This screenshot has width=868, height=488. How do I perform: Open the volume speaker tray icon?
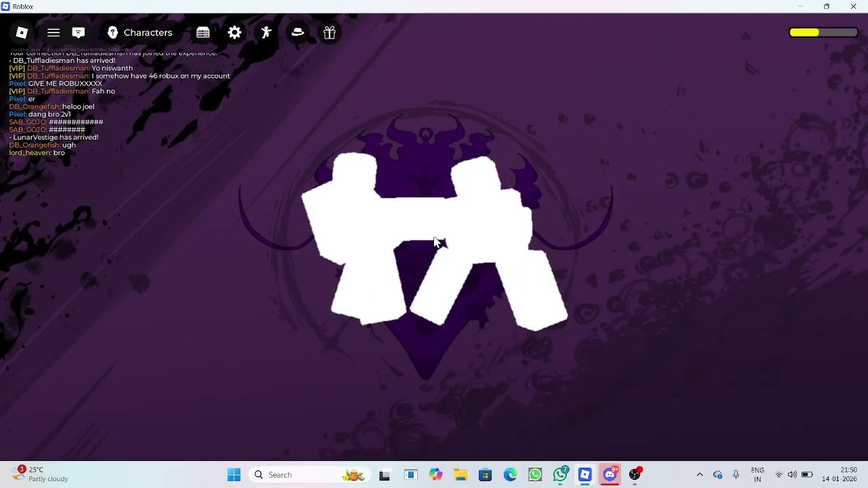coord(792,474)
